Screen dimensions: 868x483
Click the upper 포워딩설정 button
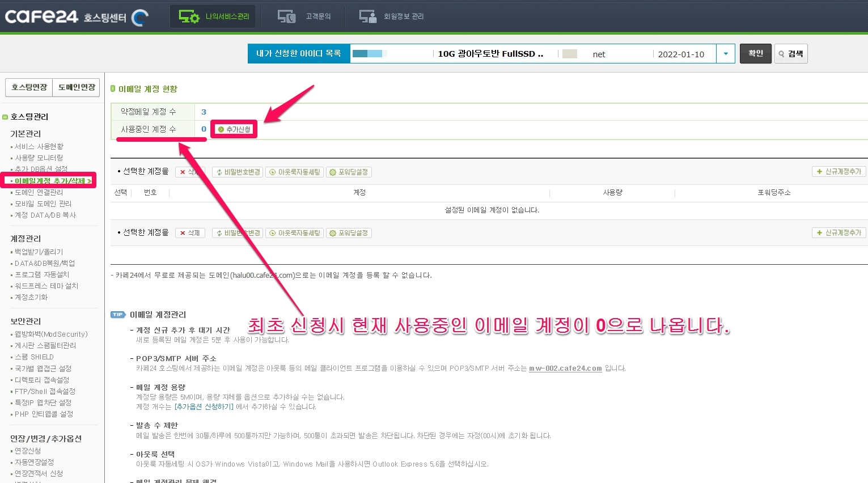(349, 172)
